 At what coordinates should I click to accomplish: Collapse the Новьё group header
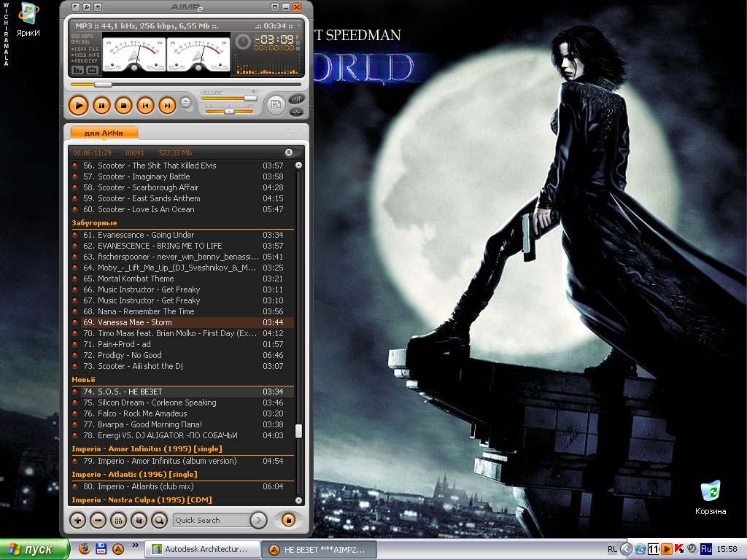(x=83, y=379)
